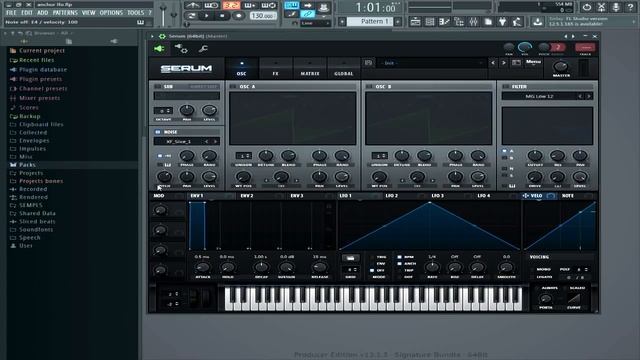
Task: Click the ENV 1 ATTACK knob
Action: 202,267
